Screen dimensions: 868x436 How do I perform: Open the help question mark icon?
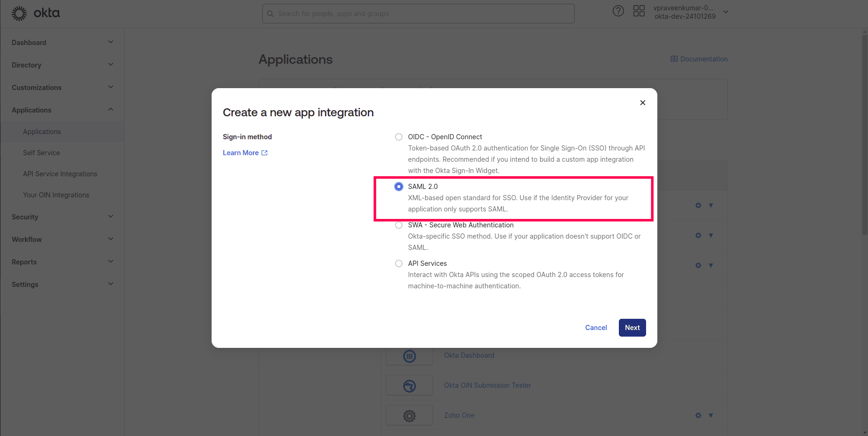coord(618,11)
